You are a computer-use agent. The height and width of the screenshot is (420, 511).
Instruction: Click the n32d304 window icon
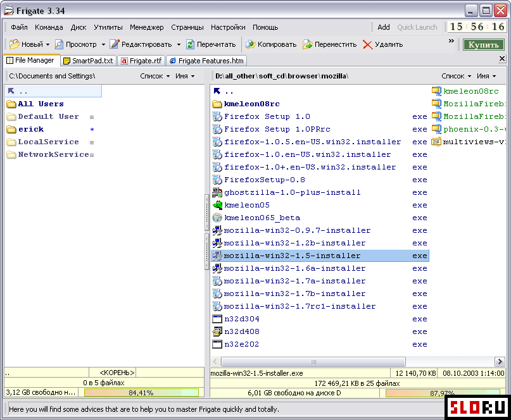tap(217, 319)
